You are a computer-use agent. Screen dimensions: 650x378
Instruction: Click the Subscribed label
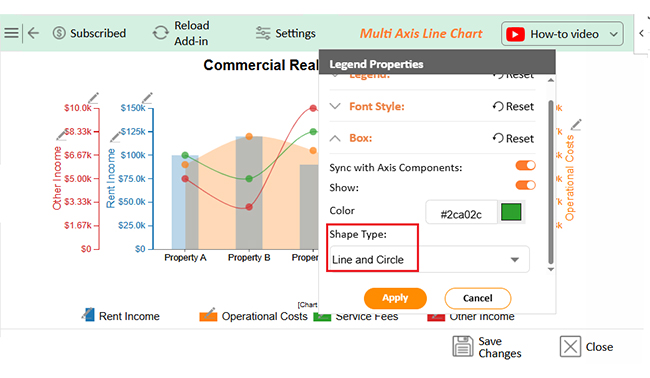[x=98, y=33]
